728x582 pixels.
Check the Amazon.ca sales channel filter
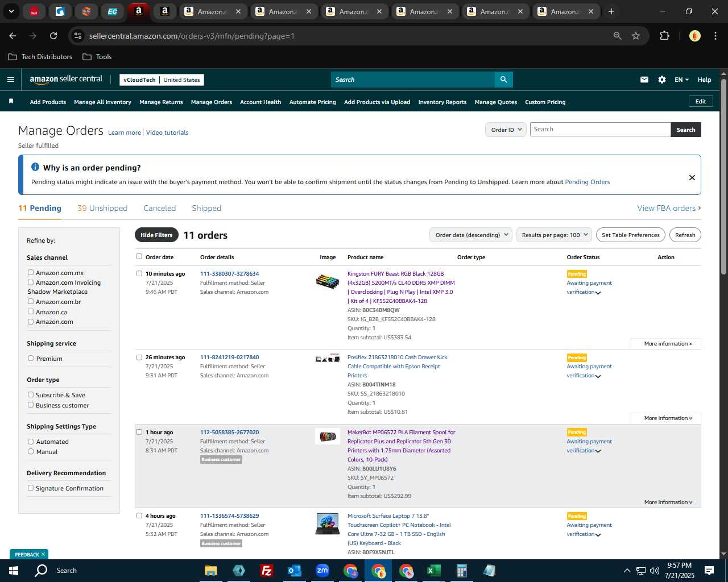(31, 311)
